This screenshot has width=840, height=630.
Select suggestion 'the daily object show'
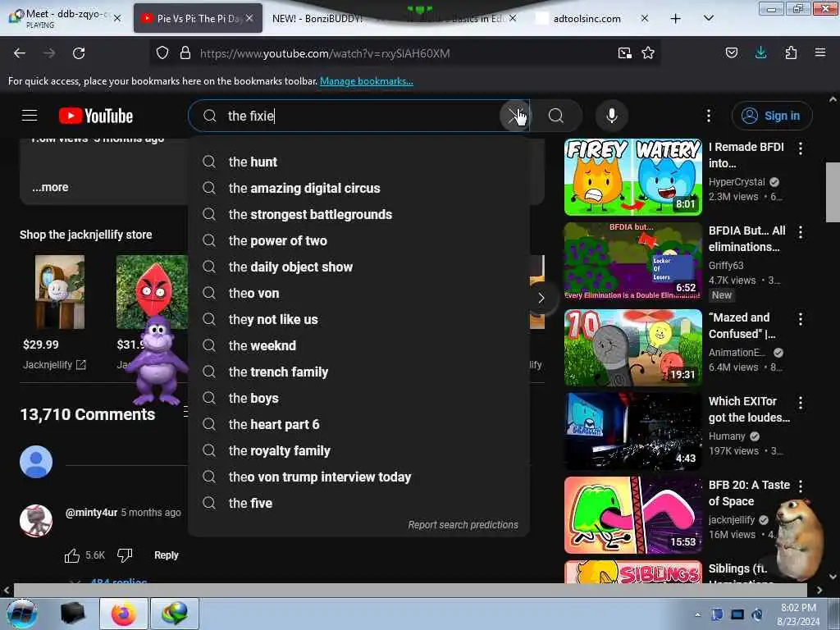(358, 267)
